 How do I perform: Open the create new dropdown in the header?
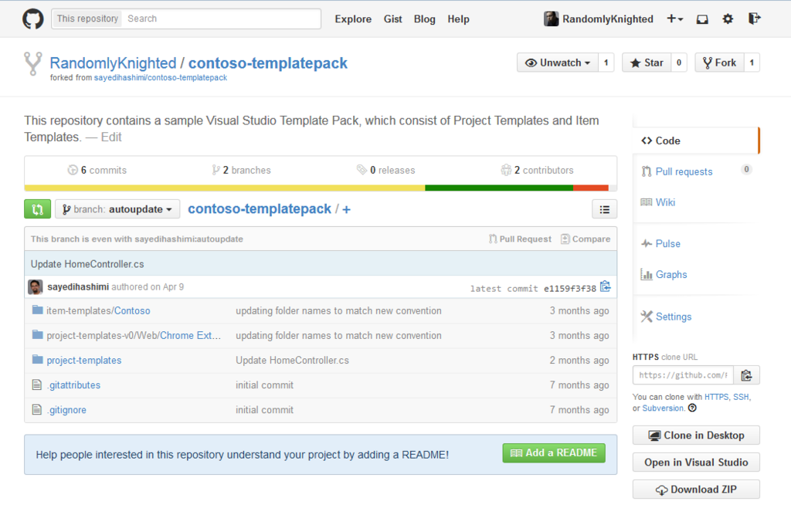[x=674, y=19]
